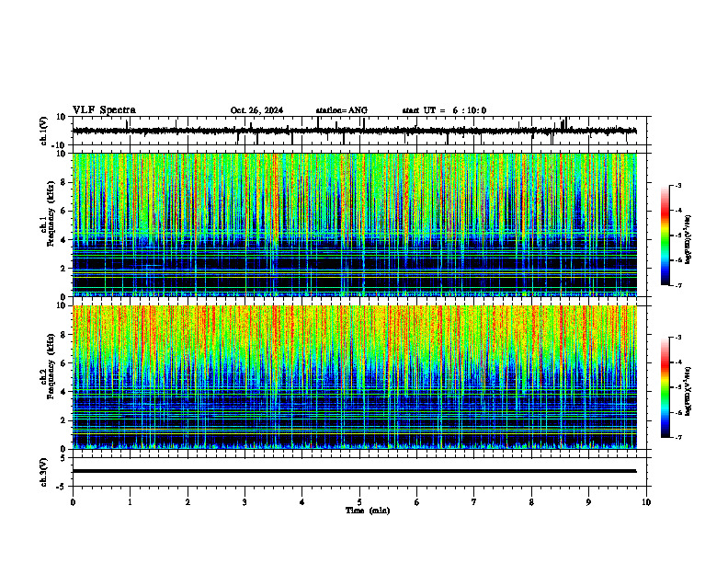Click time axis tick label "1"
The height and width of the screenshot is (563, 728).
coord(130,502)
